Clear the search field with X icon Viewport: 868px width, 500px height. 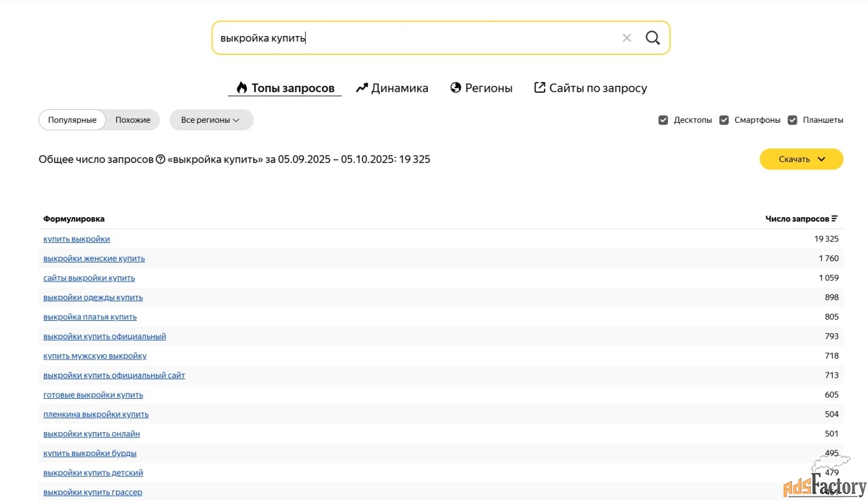627,38
